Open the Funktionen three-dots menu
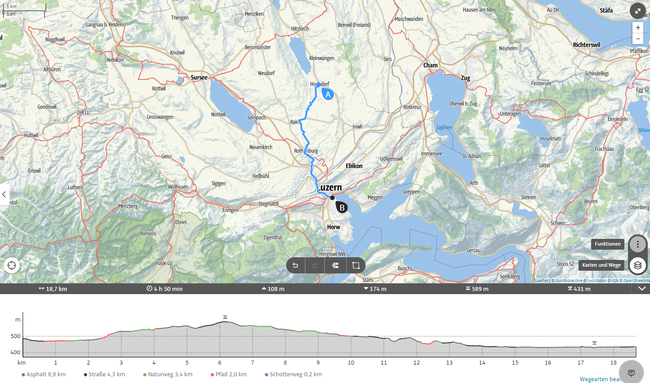The image size is (650, 383). (x=638, y=244)
